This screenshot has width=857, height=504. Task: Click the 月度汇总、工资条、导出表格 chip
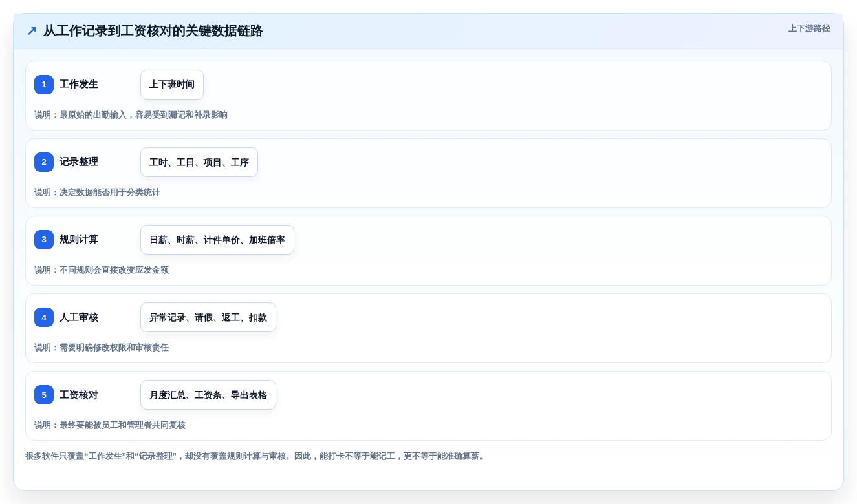point(208,395)
